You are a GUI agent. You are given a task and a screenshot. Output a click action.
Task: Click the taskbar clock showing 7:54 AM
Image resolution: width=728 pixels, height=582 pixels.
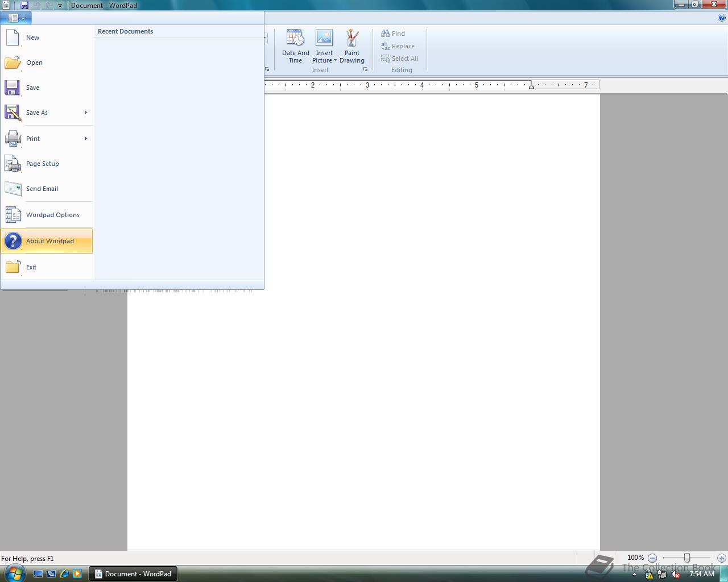[x=702, y=574]
